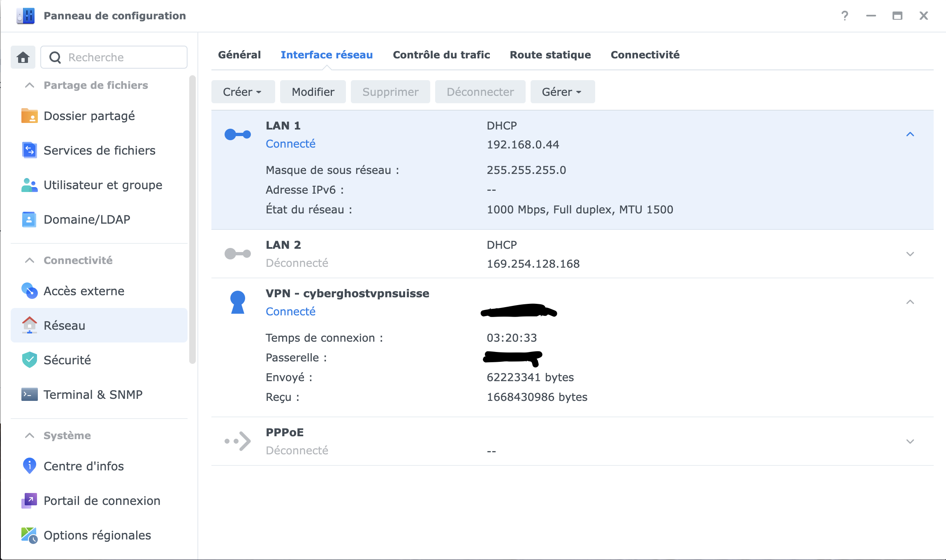Expand the PPPoE entry details
Screen dimensions: 946x560
910,442
